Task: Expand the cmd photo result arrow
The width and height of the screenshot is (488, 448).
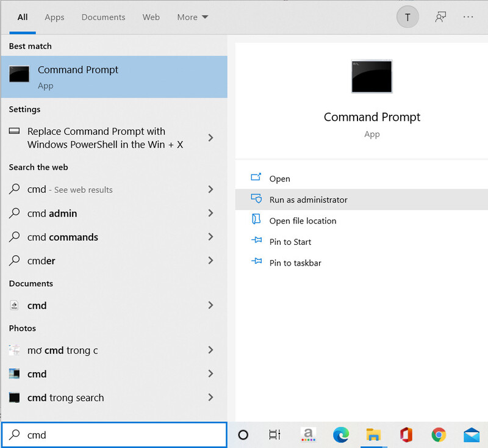Action: point(210,374)
